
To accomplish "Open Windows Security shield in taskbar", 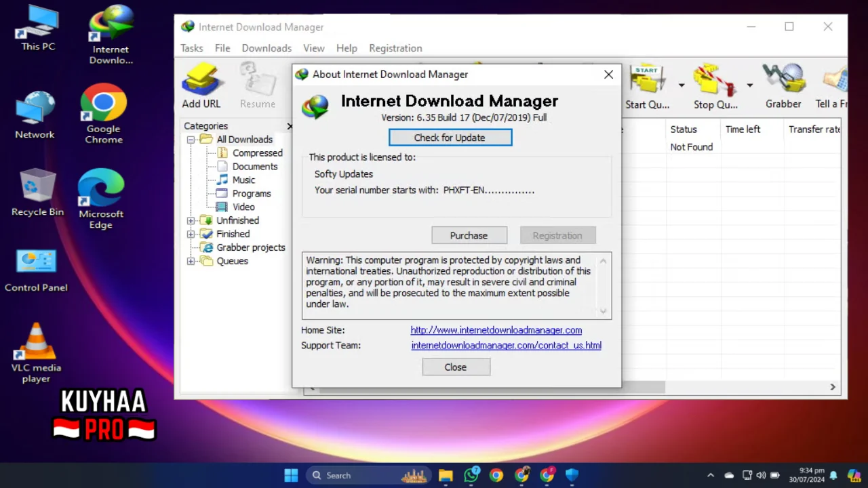I will click(x=572, y=475).
